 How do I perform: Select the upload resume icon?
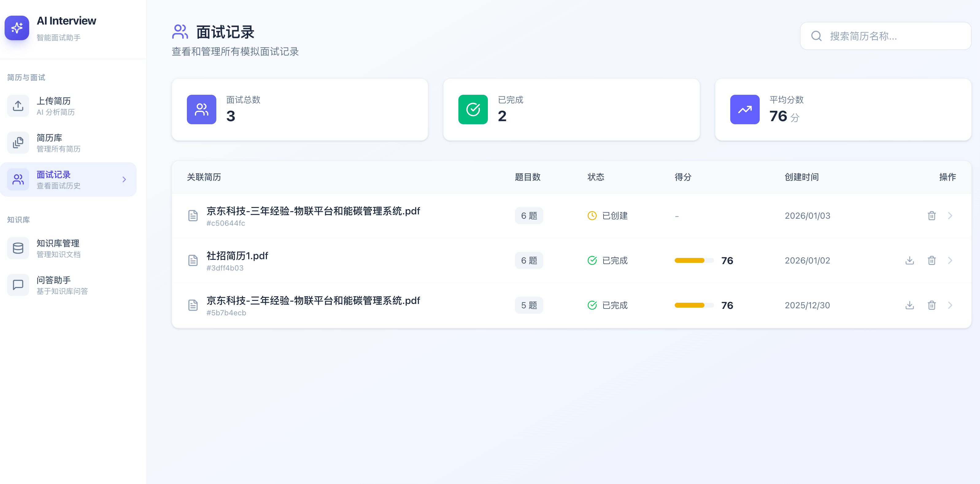[18, 105]
